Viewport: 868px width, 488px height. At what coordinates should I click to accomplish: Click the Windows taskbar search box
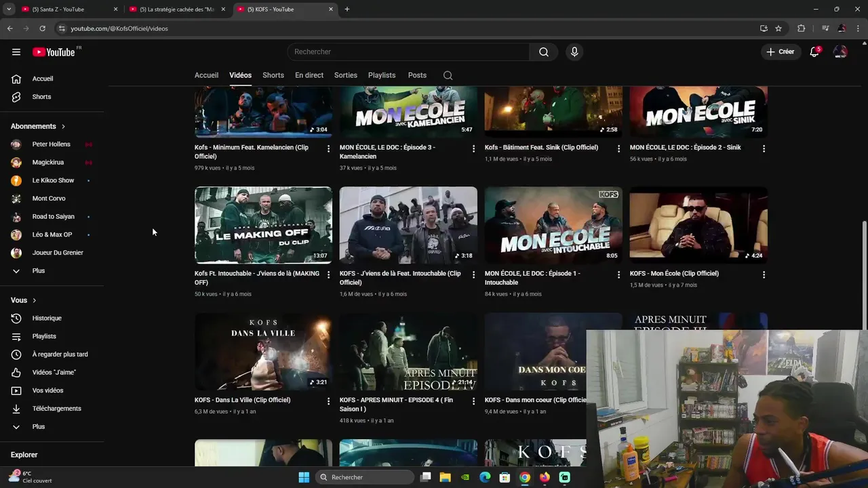pyautogui.click(x=366, y=477)
